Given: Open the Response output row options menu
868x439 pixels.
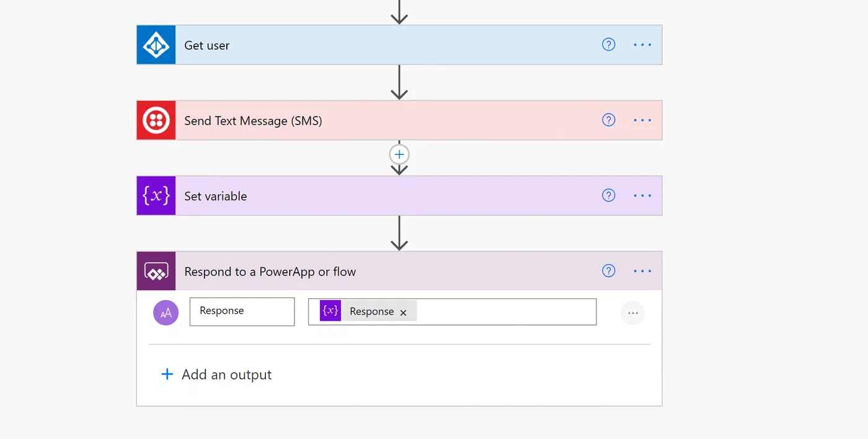Looking at the screenshot, I should click(x=632, y=313).
